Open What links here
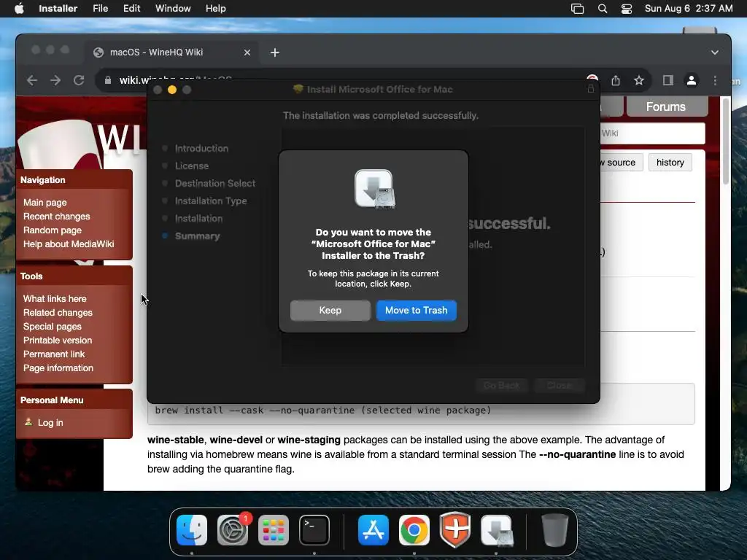747x560 pixels. tap(55, 298)
